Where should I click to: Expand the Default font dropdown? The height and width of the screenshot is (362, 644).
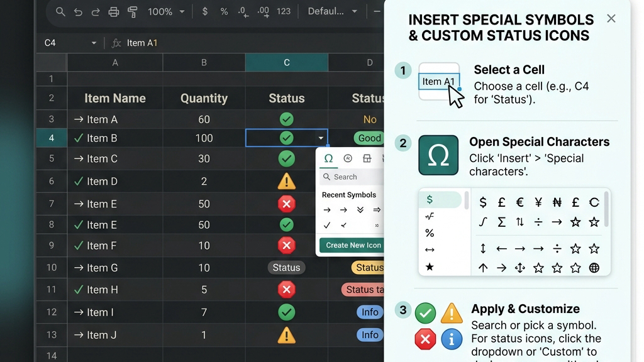point(332,11)
